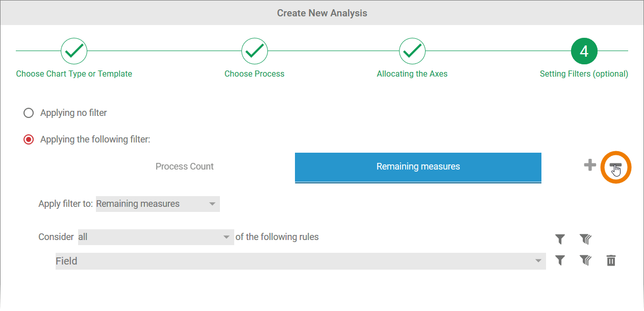The image size is (644, 311).
Task: Click the "Choose Process" step label
Action: [x=254, y=74]
